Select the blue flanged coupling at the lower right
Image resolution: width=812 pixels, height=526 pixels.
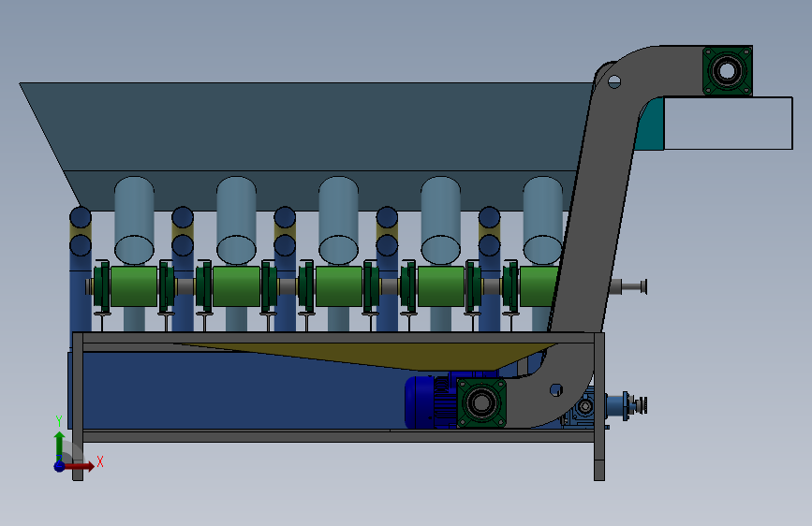[x=626, y=405]
